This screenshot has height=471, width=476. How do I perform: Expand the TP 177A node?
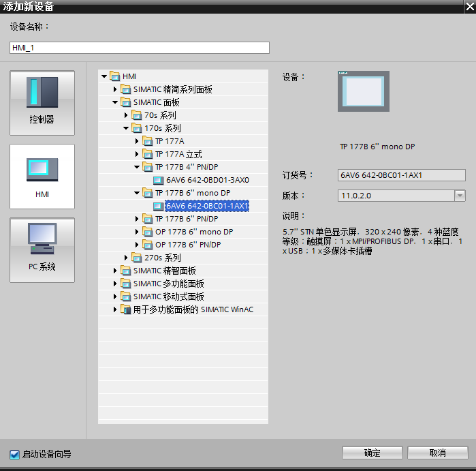[x=137, y=141]
